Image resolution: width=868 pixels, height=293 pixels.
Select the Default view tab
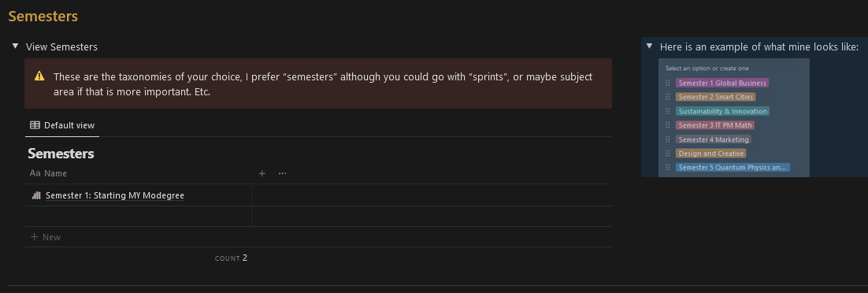coord(62,125)
